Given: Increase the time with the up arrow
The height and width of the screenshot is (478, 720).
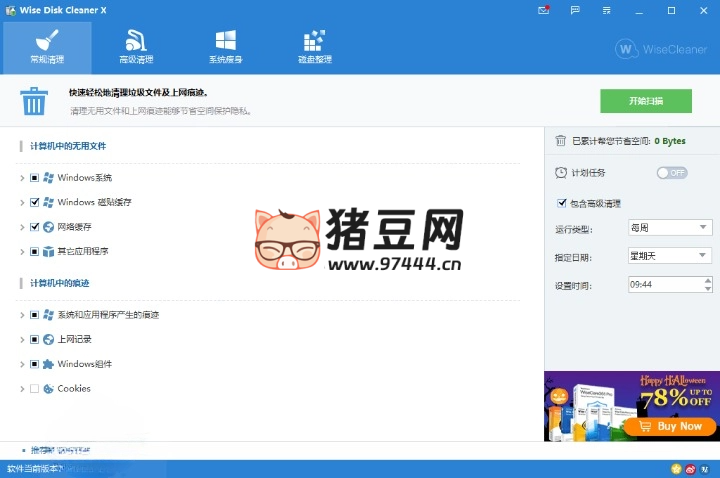Looking at the screenshot, I should 708,280.
